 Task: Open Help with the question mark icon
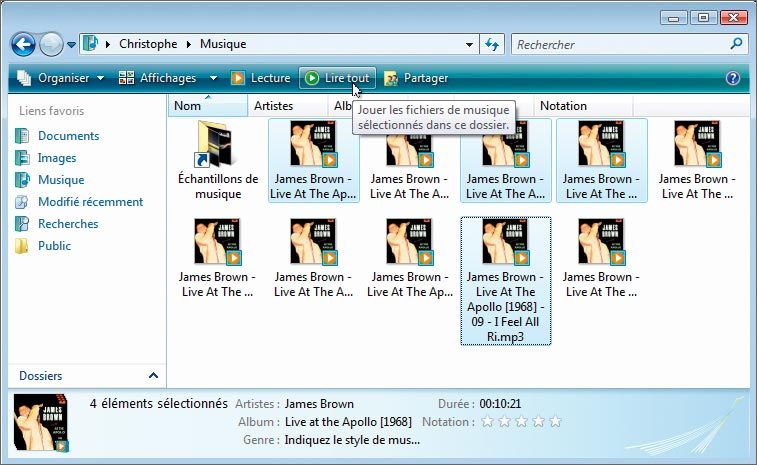[x=733, y=78]
